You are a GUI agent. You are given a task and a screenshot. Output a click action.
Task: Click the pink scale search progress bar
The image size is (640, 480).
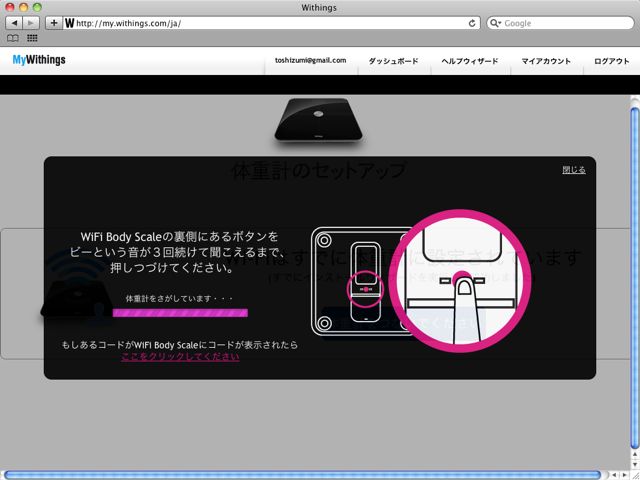pos(180,313)
